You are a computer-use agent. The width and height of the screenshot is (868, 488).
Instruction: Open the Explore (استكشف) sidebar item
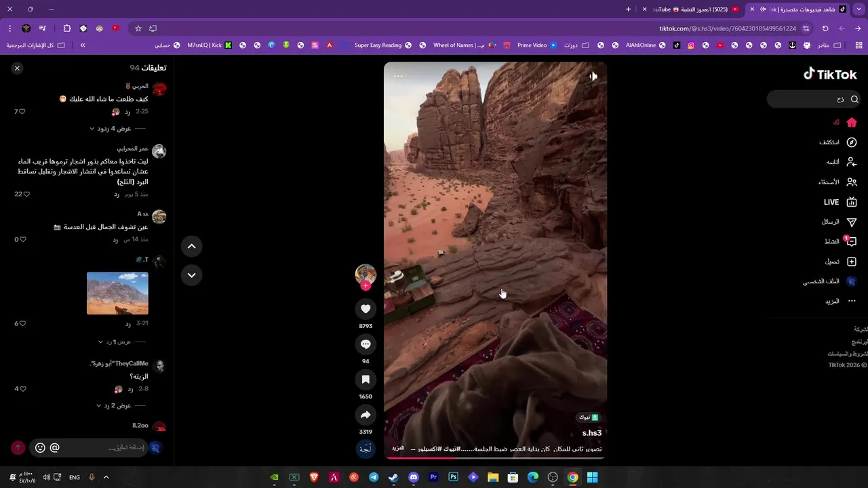pos(838,142)
